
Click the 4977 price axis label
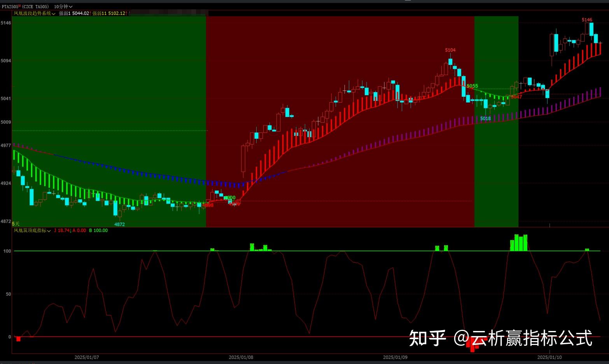pyautogui.click(x=6, y=145)
